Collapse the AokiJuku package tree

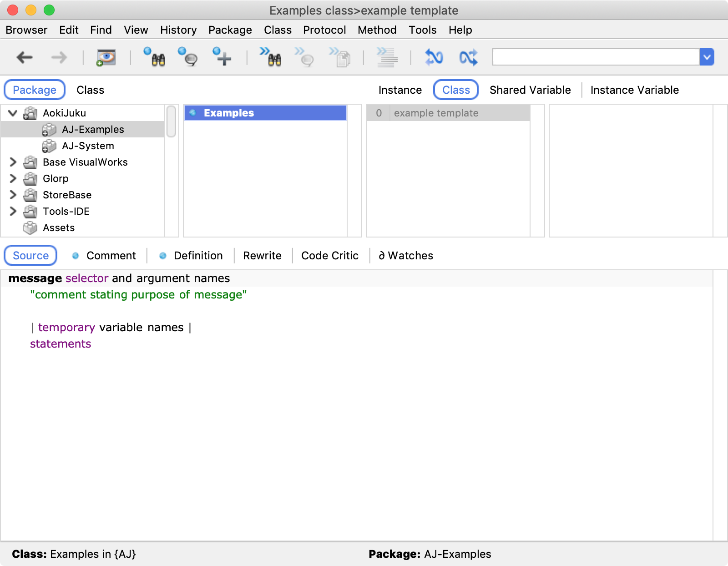click(x=13, y=113)
